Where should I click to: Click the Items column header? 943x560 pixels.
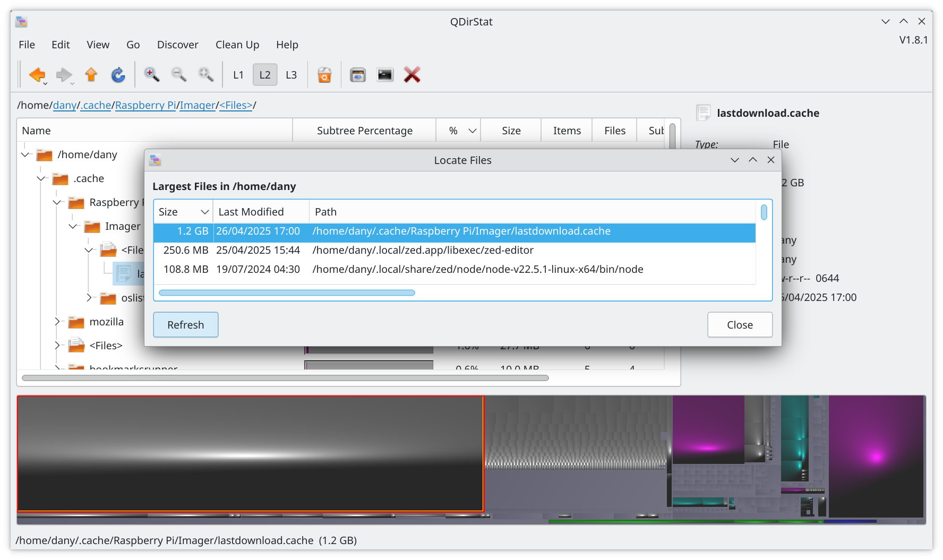pos(567,131)
